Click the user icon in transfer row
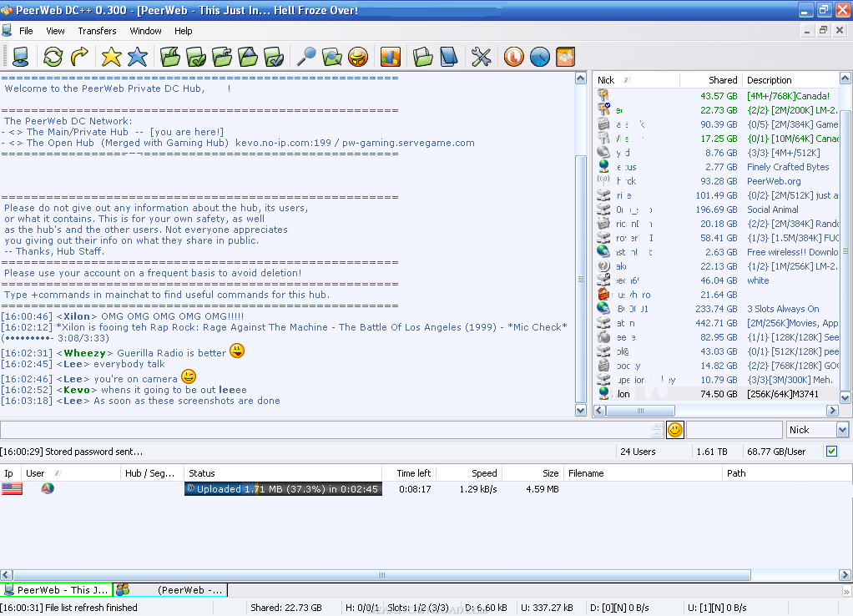The height and width of the screenshot is (616, 853). [48, 488]
